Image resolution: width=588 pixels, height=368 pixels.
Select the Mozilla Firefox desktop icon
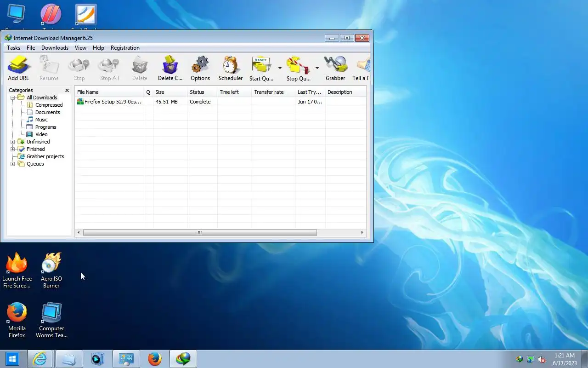click(x=17, y=321)
